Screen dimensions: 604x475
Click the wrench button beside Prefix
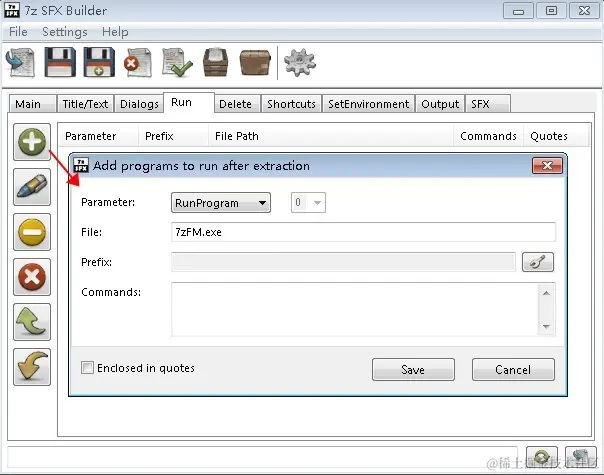(538, 262)
